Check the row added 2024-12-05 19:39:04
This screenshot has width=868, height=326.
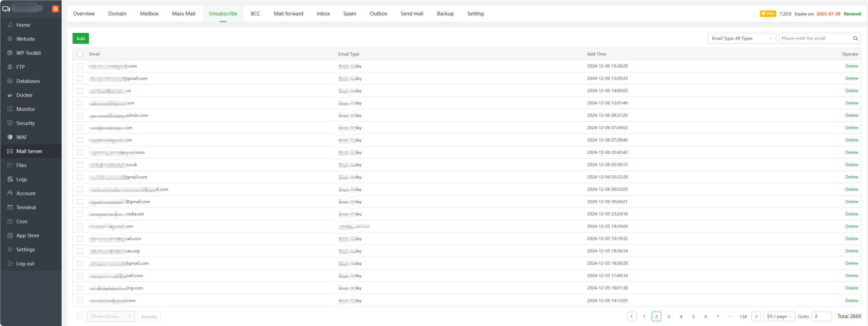pos(80,226)
